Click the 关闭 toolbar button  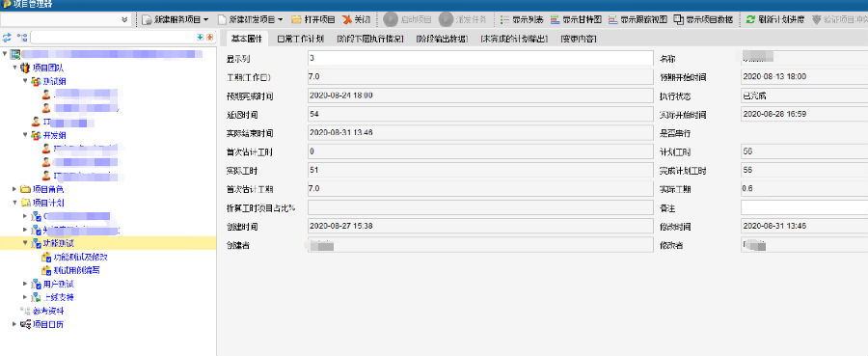[x=356, y=19]
